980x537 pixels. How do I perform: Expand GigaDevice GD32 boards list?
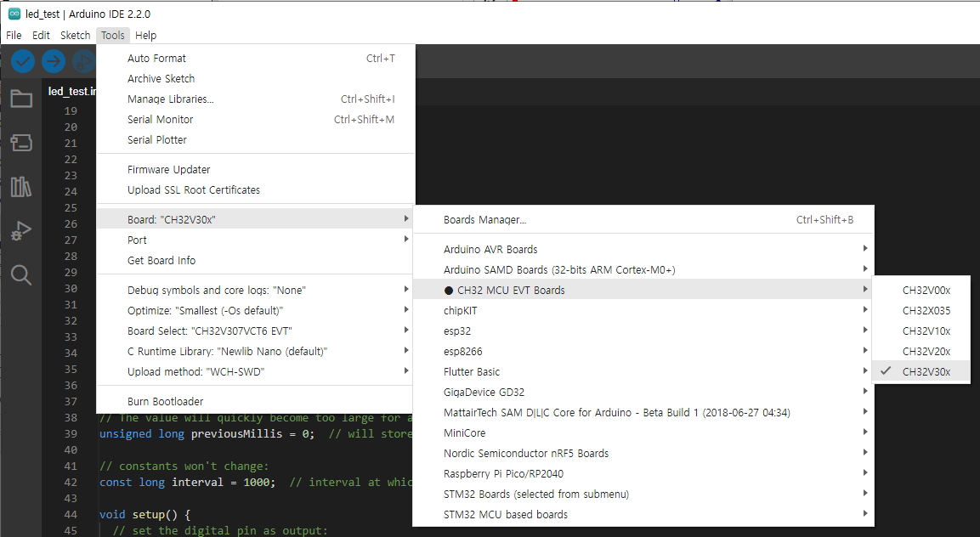pos(643,392)
